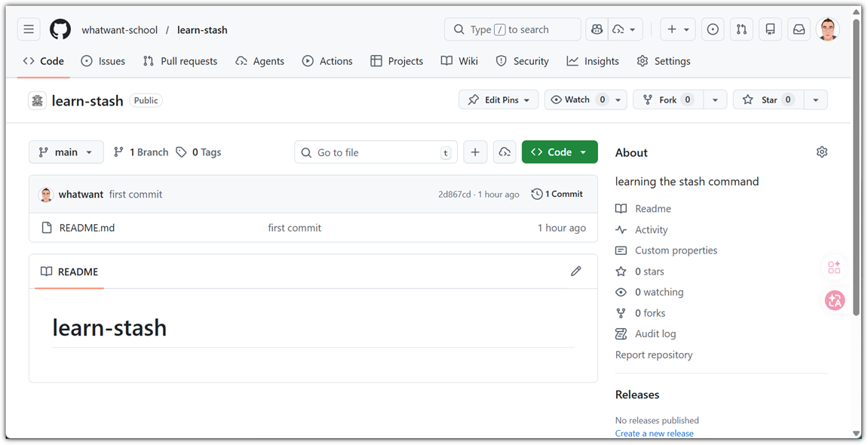Click the whatwant commit author avatar
This screenshot has width=868, height=445.
46,195
